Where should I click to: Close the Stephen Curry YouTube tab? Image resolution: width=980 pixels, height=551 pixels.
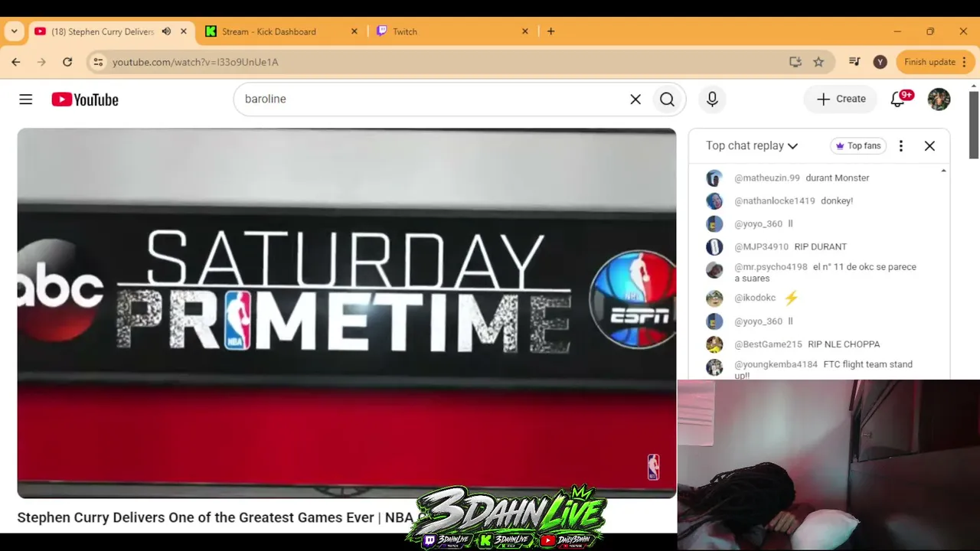point(184,31)
